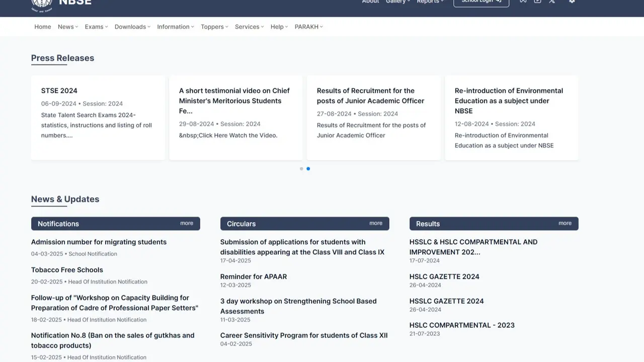Open 'Tobacco Free Schools' notification
This screenshot has width=644, height=362.
67,270
